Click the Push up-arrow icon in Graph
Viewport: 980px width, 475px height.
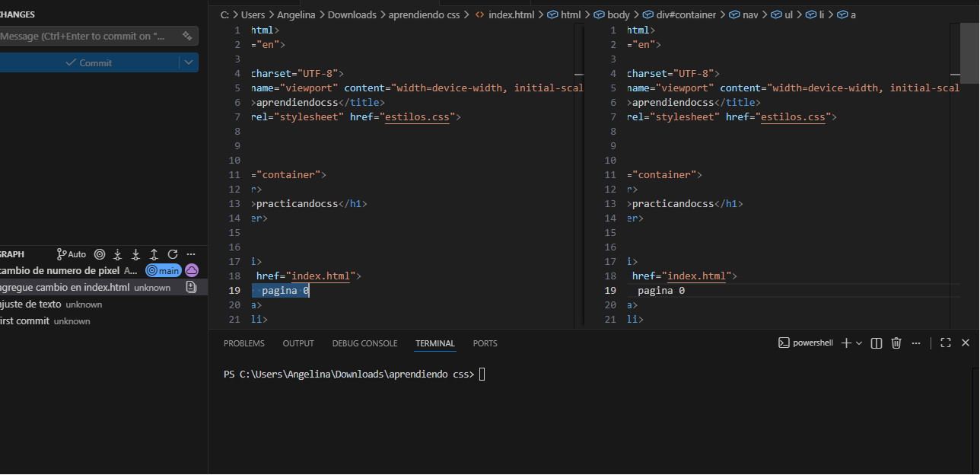pos(154,254)
